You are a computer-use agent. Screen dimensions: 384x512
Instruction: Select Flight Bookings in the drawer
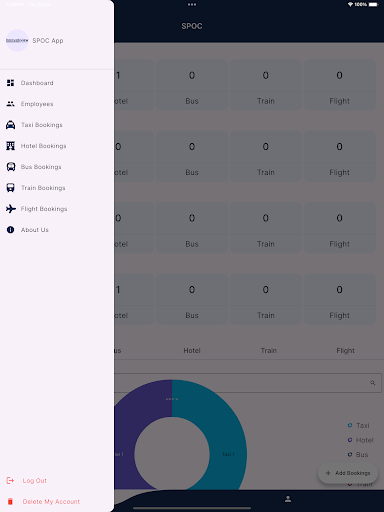[x=57, y=209]
